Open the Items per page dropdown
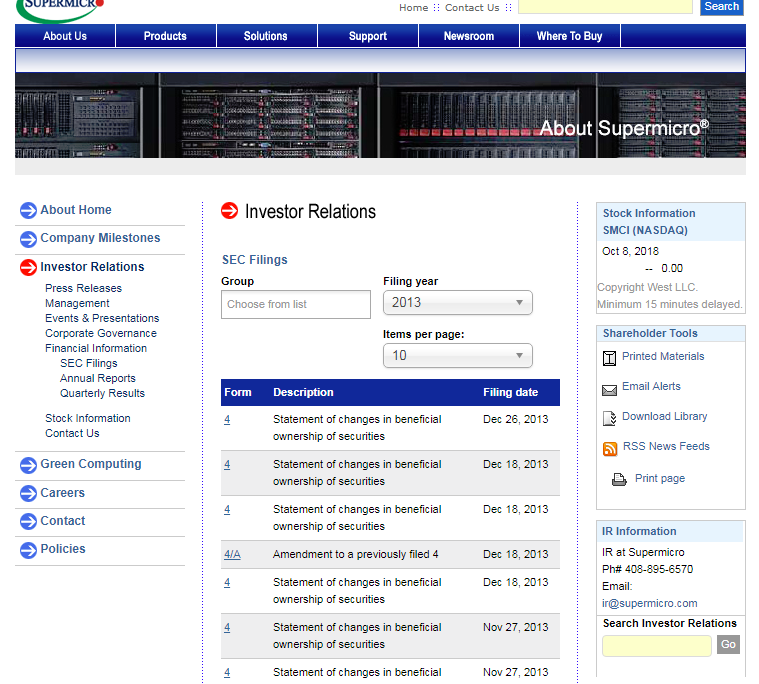 click(x=457, y=356)
